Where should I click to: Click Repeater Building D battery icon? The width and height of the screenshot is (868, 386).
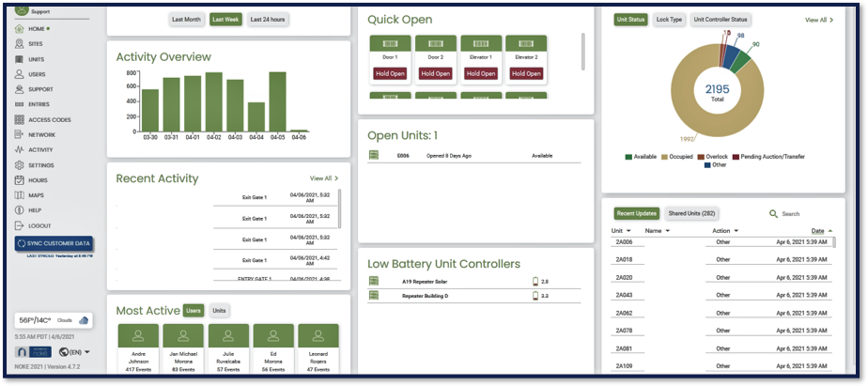535,296
